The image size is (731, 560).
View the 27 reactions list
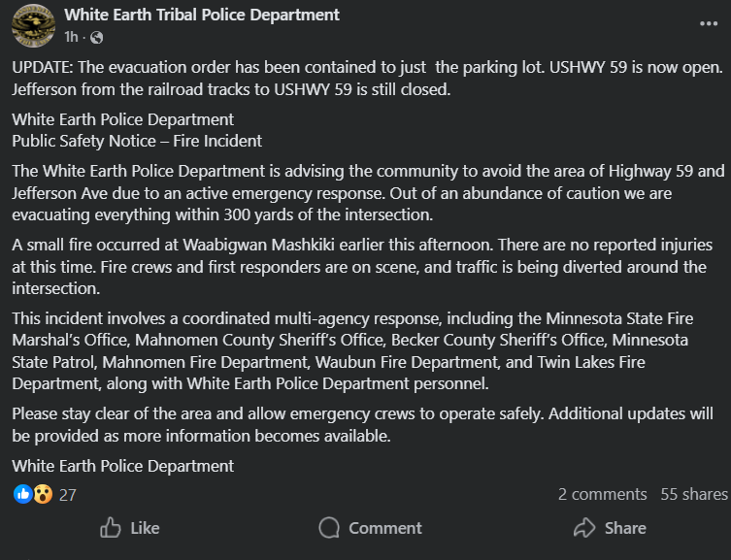[x=68, y=494]
